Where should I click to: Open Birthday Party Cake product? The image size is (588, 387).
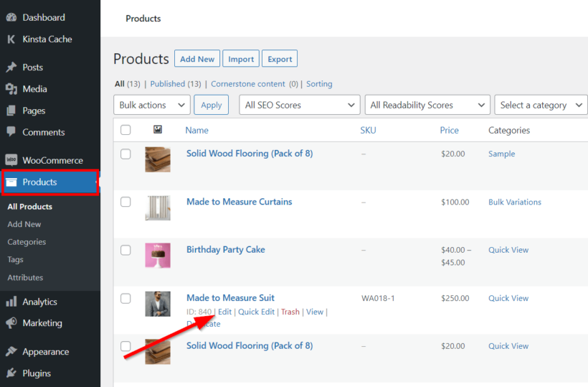tap(226, 250)
